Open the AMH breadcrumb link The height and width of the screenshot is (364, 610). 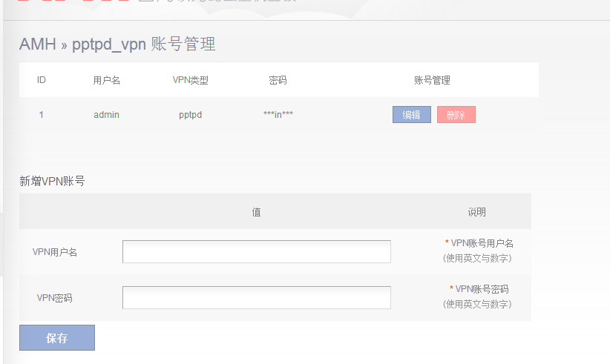37,44
